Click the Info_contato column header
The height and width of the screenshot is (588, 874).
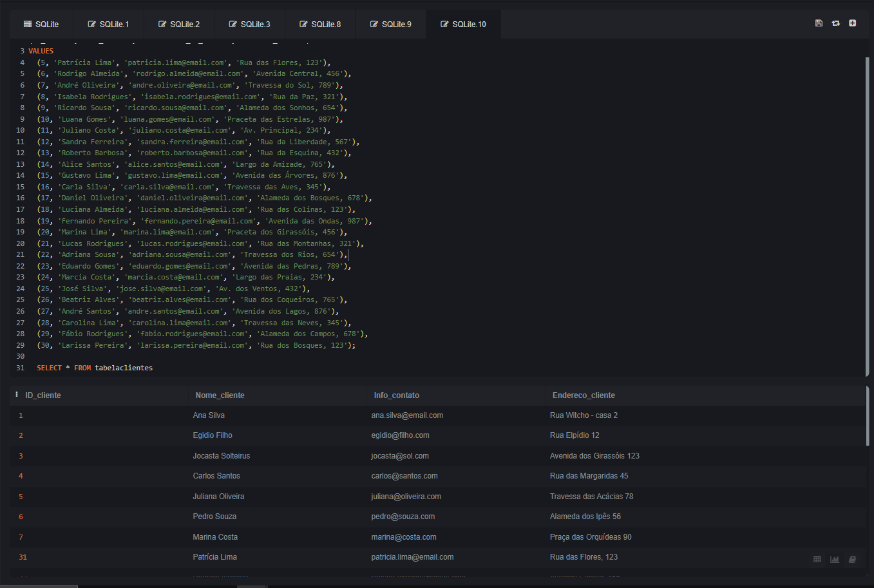tap(397, 395)
